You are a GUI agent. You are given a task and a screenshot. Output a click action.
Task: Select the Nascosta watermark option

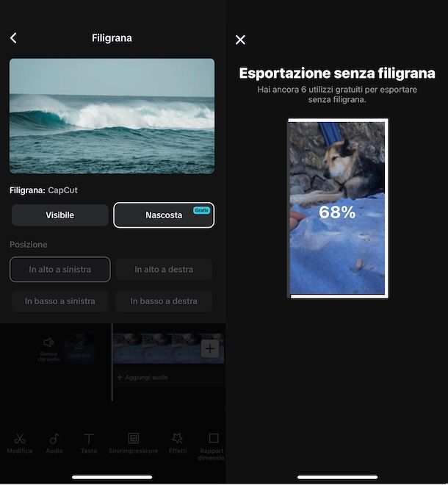(164, 215)
